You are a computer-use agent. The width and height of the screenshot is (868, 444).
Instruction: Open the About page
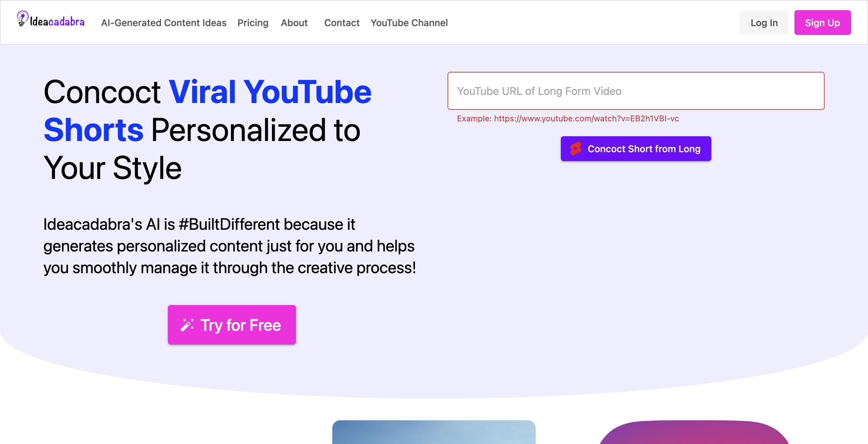click(x=294, y=23)
